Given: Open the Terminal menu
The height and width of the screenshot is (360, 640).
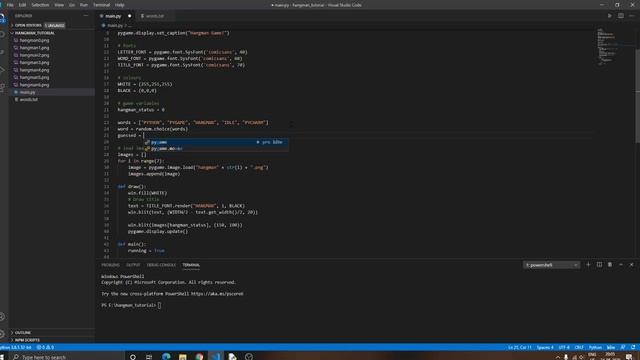Looking at the screenshot, I should tap(101, 5).
